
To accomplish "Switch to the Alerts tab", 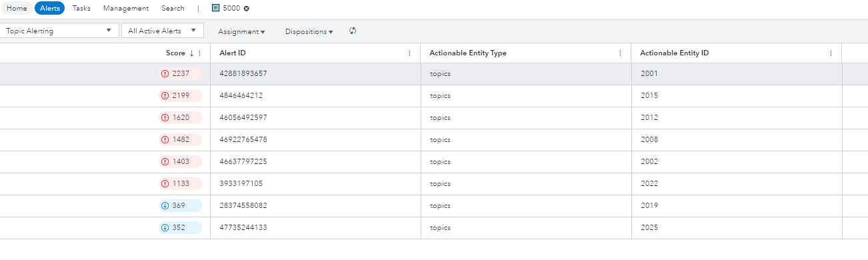I will (x=49, y=9).
